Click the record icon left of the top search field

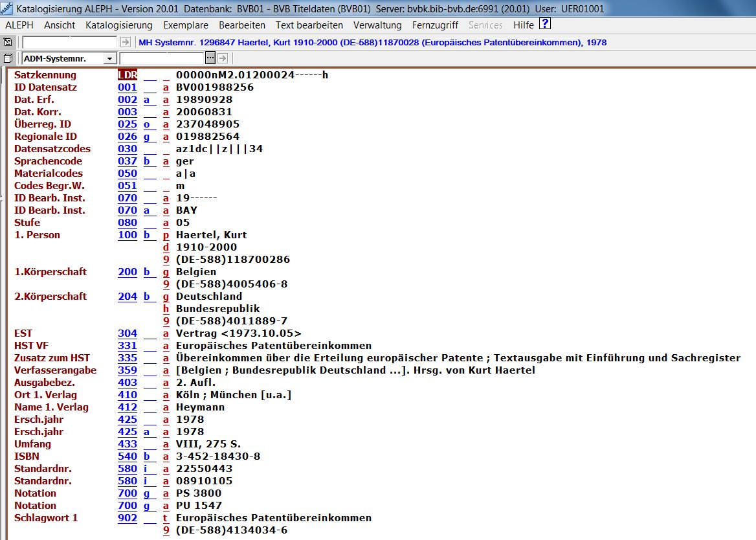point(8,42)
